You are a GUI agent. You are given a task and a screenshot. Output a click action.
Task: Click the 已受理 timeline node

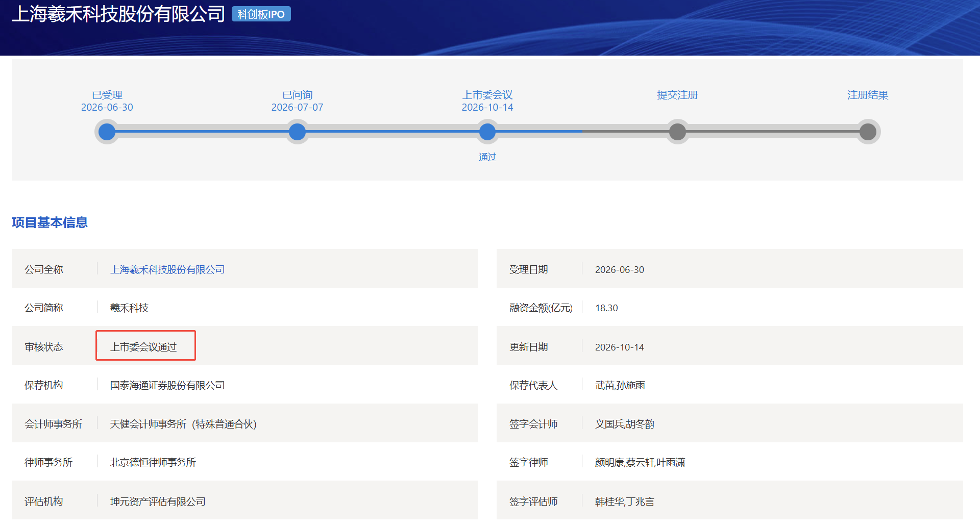coord(107,132)
